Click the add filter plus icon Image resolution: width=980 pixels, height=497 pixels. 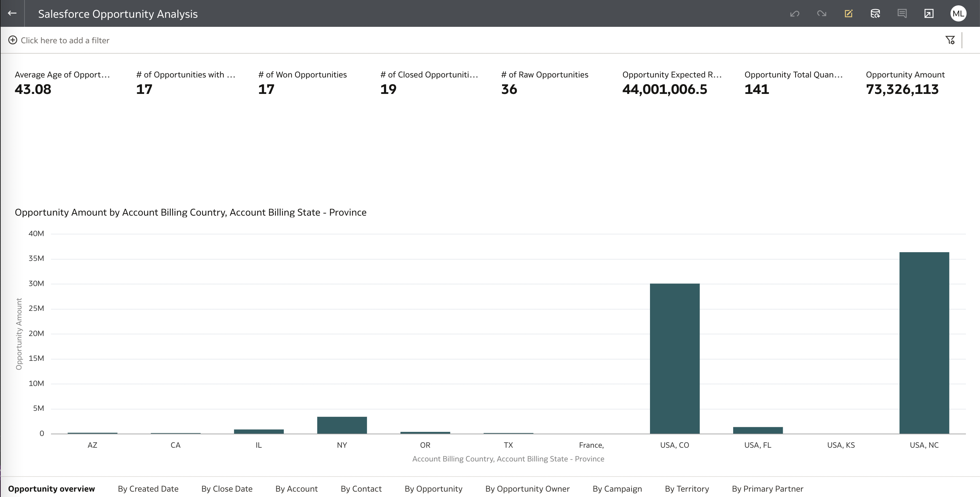point(12,40)
